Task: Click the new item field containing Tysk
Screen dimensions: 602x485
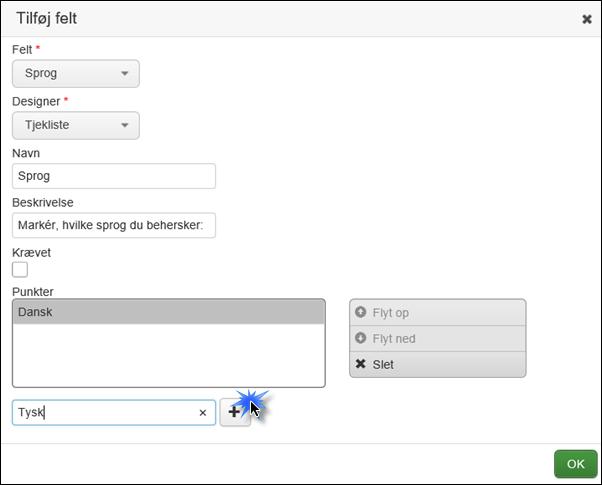Action: coord(100,412)
